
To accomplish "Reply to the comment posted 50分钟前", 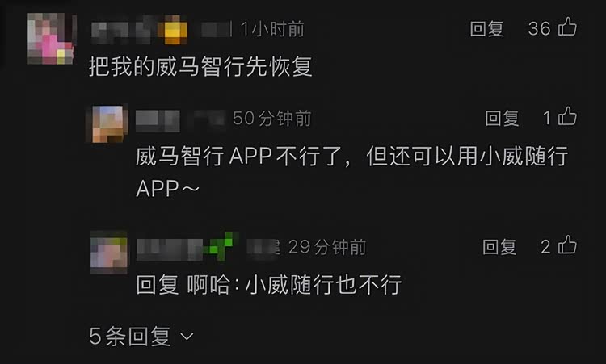I will coord(502,118).
